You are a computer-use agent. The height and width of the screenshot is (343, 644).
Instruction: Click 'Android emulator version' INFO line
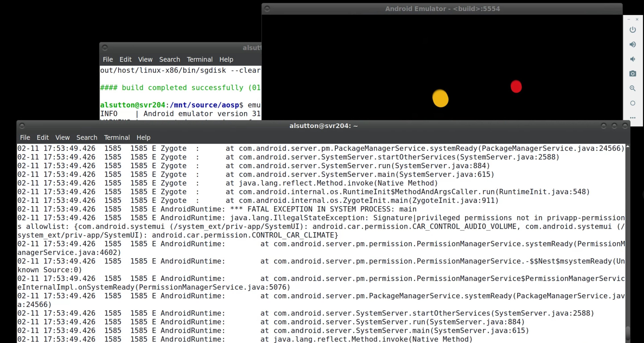point(180,114)
